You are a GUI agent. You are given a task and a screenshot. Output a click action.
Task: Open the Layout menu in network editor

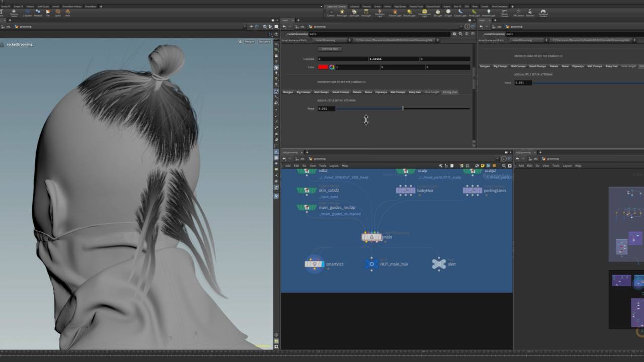click(334, 165)
